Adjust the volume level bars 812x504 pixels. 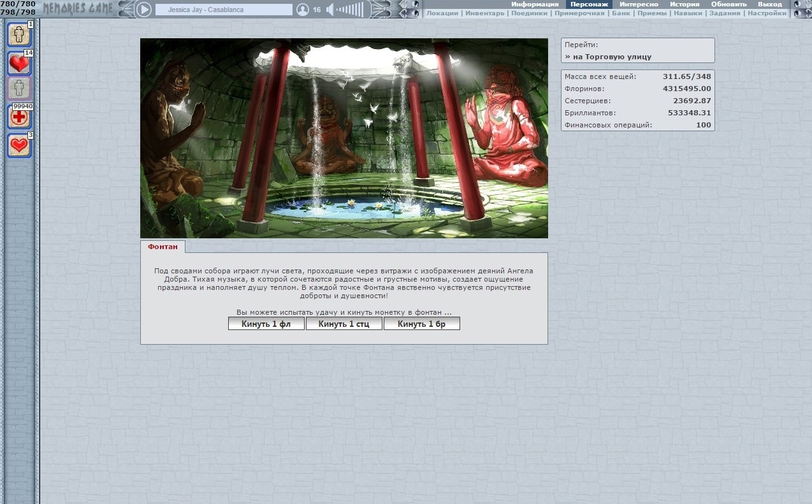pyautogui.click(x=350, y=10)
